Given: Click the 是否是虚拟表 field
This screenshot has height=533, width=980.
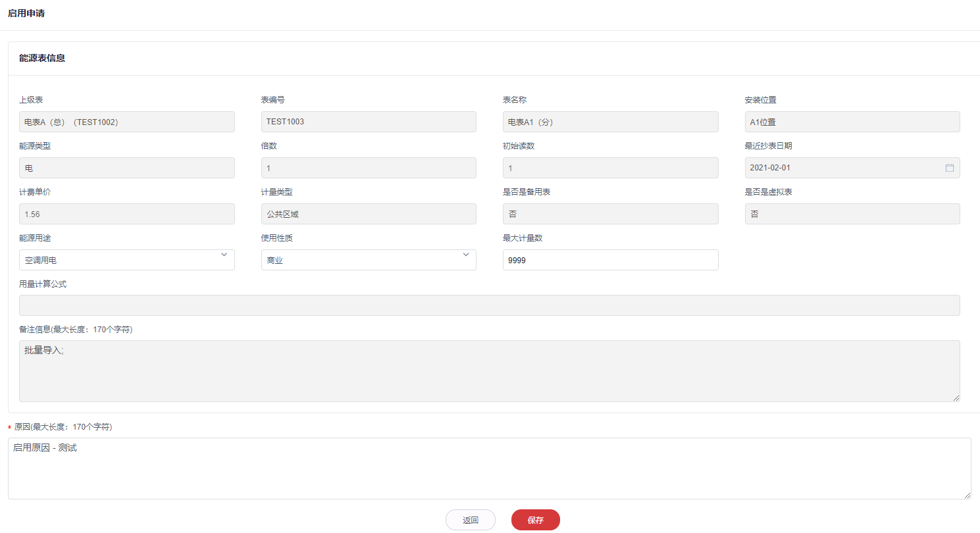Looking at the screenshot, I should click(x=852, y=214).
